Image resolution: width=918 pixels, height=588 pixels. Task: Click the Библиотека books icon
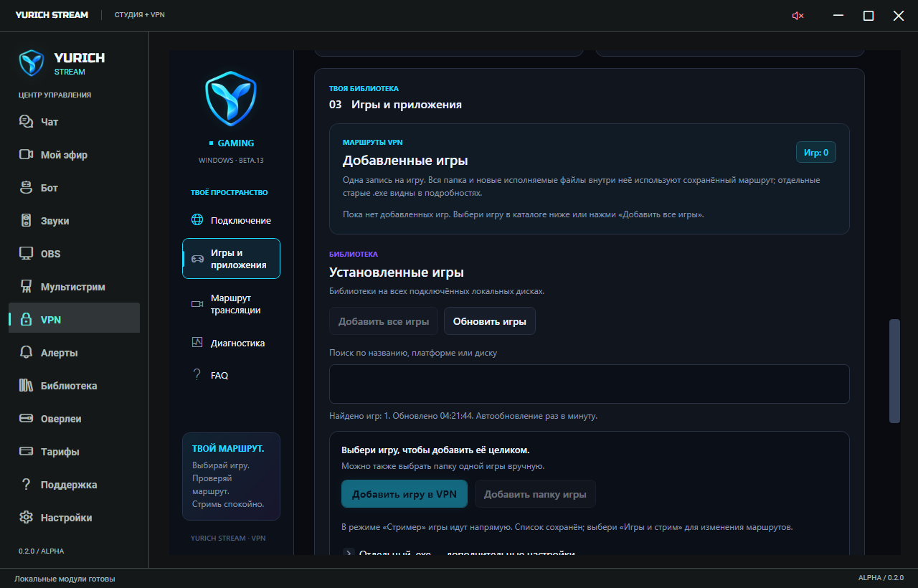click(x=27, y=386)
